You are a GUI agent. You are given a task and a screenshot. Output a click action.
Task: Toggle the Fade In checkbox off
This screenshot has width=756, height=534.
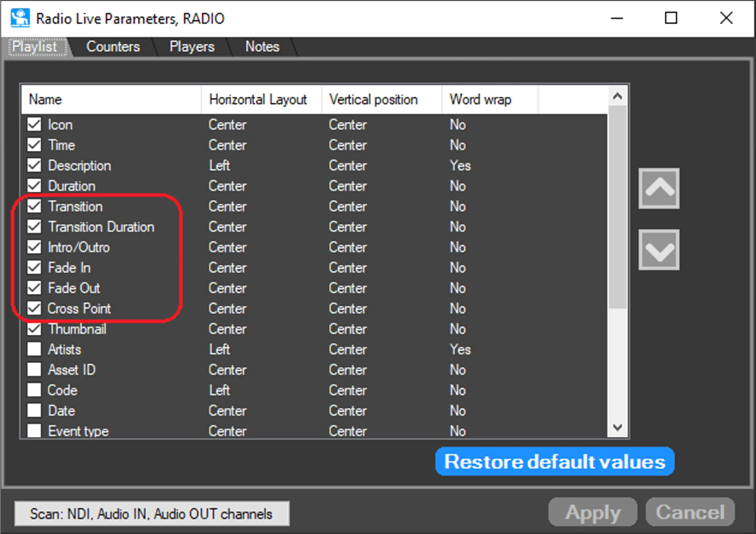[x=34, y=268]
